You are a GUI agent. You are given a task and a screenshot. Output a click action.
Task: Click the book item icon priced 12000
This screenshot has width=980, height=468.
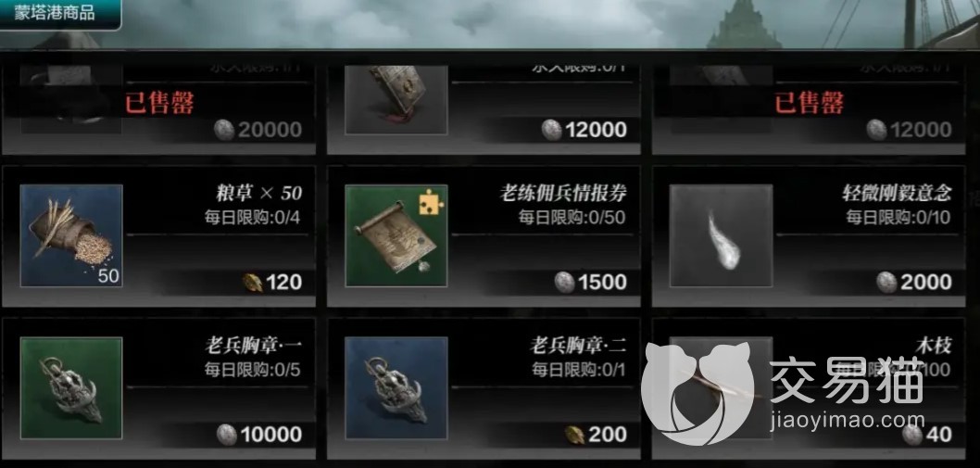[x=396, y=100]
